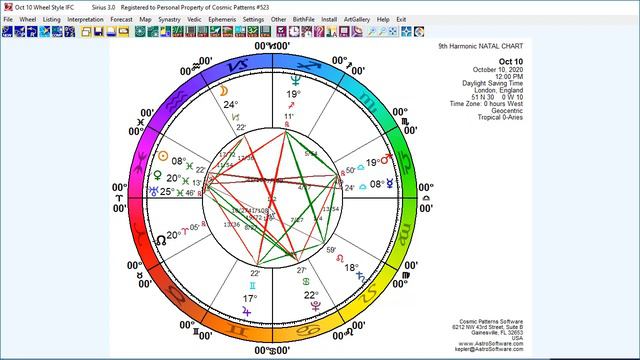Open the Help menu
This screenshot has width=640, height=360.
click(383, 19)
